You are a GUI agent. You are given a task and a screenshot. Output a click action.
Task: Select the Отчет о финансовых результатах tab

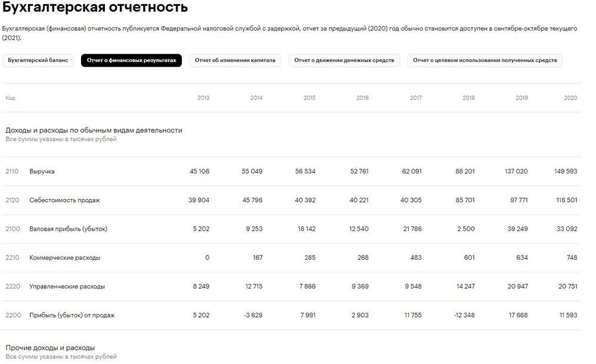coord(132,60)
